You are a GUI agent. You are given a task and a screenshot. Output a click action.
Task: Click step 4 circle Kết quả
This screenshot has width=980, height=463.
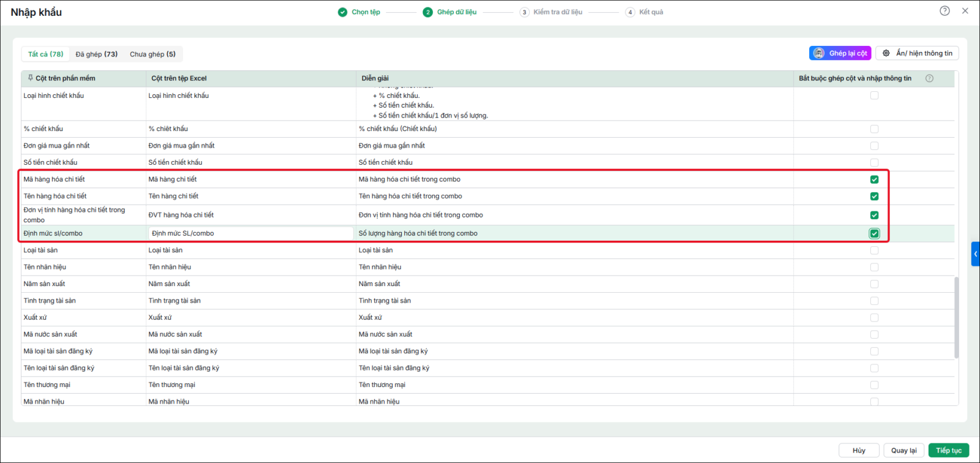(x=630, y=12)
